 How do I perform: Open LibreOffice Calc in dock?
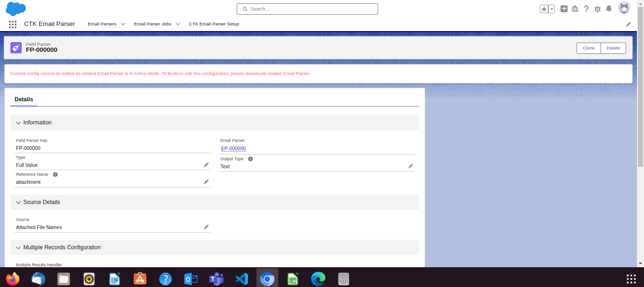tap(293, 279)
